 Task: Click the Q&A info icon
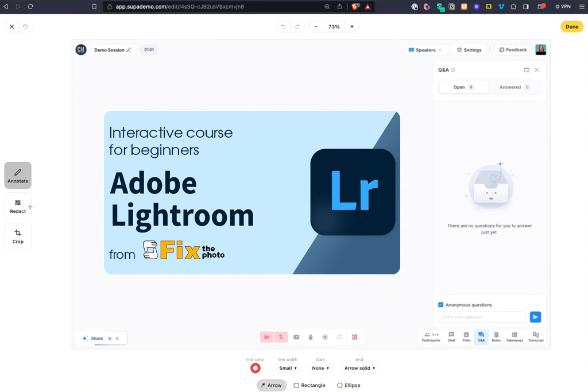click(x=452, y=70)
